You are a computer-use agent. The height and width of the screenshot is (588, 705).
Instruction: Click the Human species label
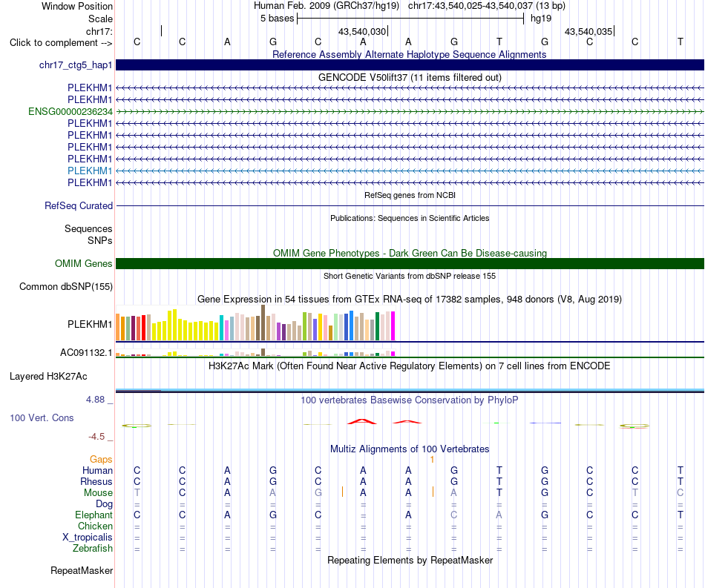[x=97, y=470]
